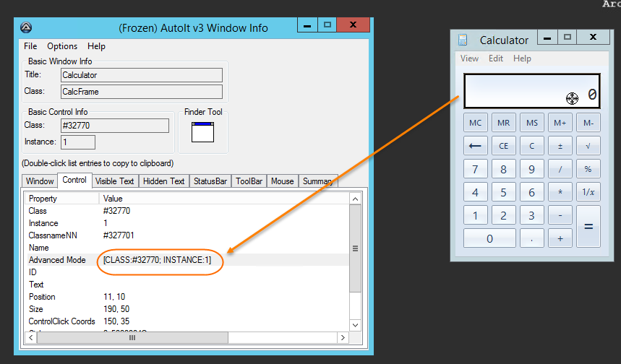The image size is (621, 364).
Task: Switch to the Visible Text tab
Action: click(x=115, y=181)
